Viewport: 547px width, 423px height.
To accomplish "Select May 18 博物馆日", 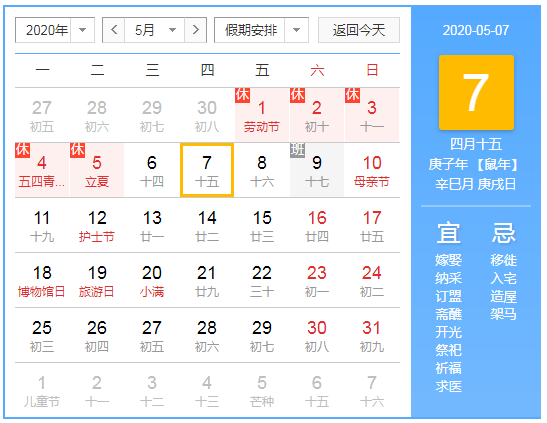I will coord(42,280).
